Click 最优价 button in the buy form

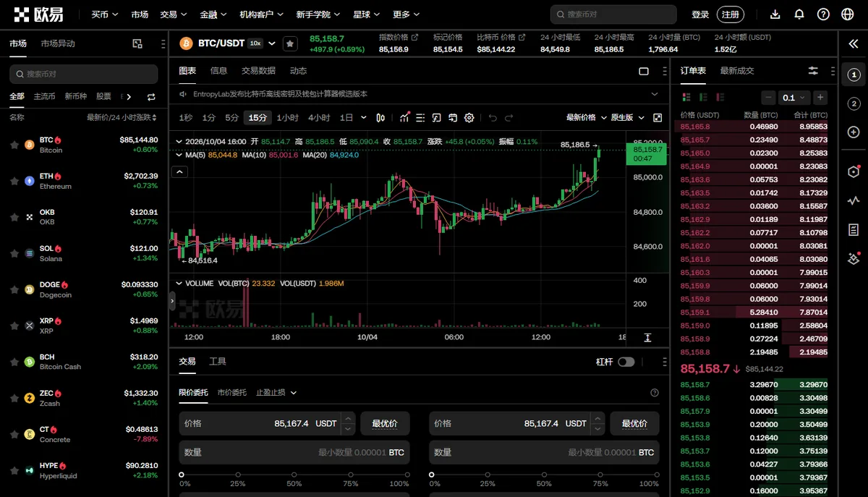coord(385,423)
